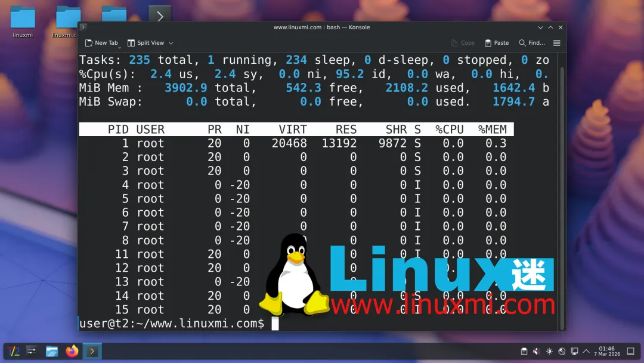Click the Split View button
The height and width of the screenshot is (363, 644).
[146, 43]
